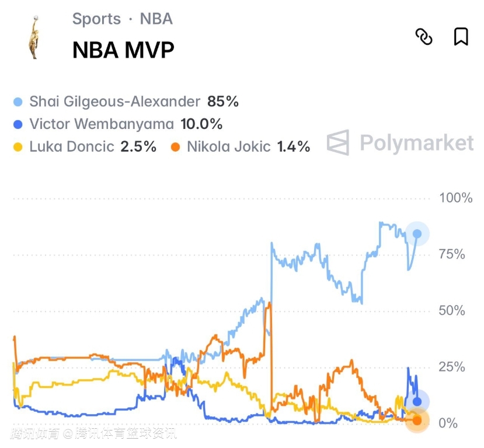Screen dimensions: 484x448
Task: Click the NBA MVP market title
Action: [x=123, y=50]
